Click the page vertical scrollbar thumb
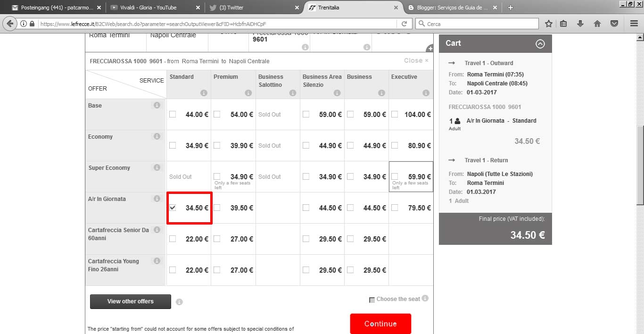The width and height of the screenshot is (644, 334). click(640, 165)
